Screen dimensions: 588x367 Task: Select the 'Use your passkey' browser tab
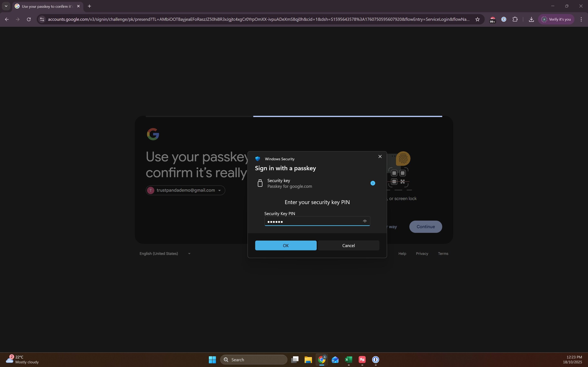click(46, 6)
